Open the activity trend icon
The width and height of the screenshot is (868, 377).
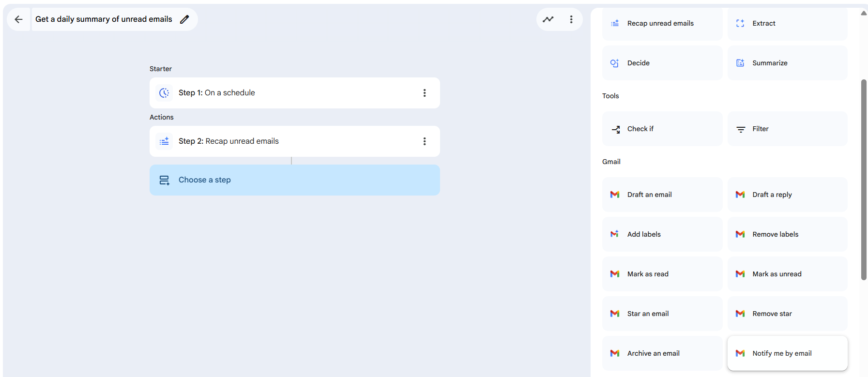(x=548, y=19)
